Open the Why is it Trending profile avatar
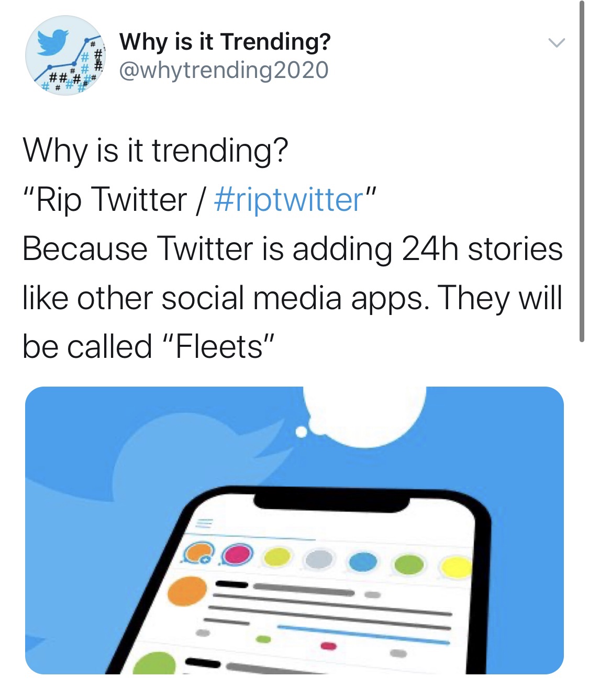Image resolution: width=589 pixels, height=700 pixels. pos(65,55)
